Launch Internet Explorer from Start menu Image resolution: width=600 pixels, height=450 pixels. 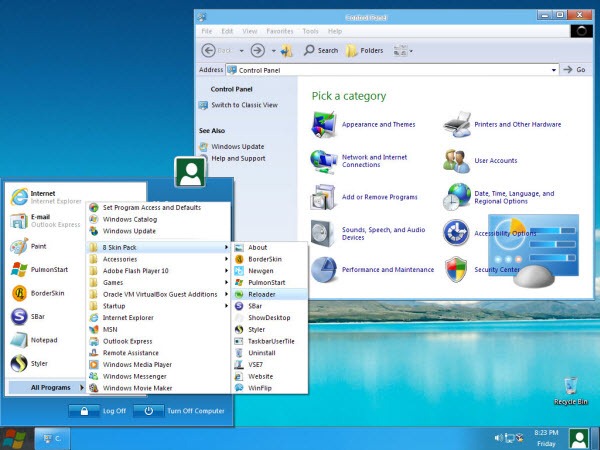coord(46,197)
